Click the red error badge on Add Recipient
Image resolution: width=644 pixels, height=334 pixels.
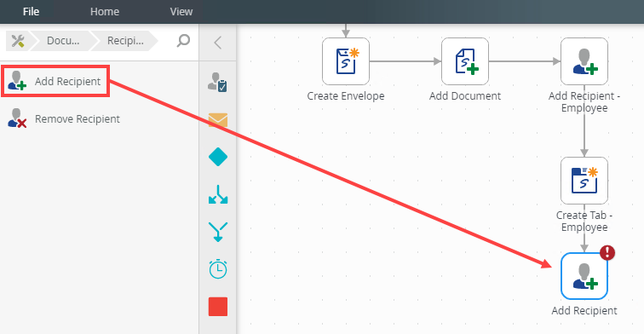pyautogui.click(x=607, y=253)
